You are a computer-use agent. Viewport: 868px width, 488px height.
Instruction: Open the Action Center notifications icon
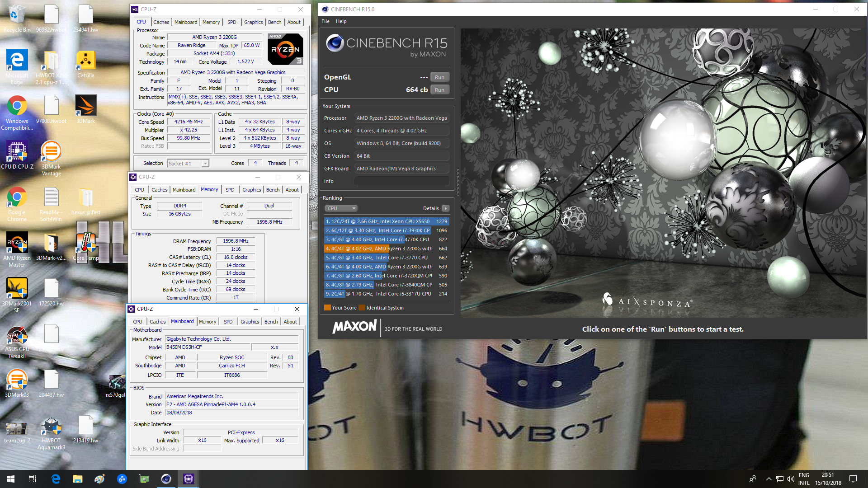tap(853, 479)
